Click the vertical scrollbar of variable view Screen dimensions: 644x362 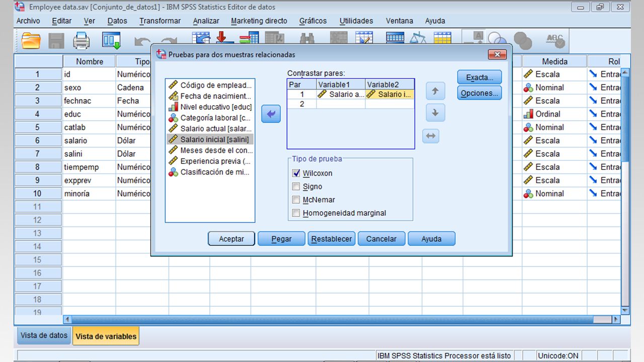tap(625, 191)
